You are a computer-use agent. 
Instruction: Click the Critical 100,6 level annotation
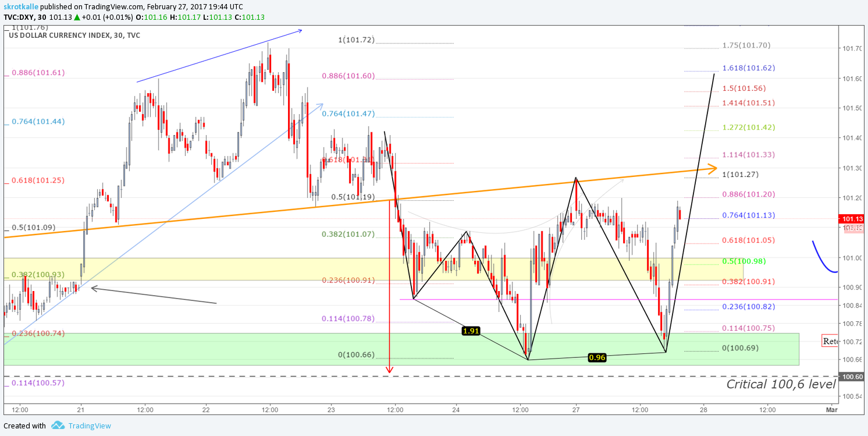(781, 384)
